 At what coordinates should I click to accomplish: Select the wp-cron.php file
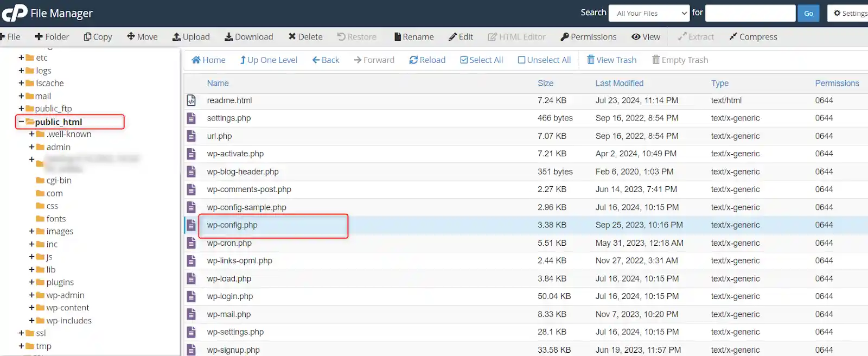click(x=229, y=243)
